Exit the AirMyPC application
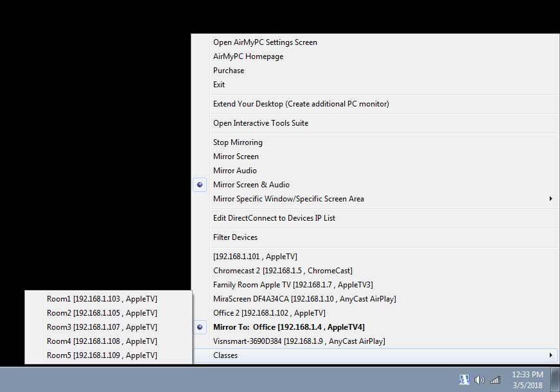Image resolution: width=560 pixels, height=392 pixels. tap(219, 85)
